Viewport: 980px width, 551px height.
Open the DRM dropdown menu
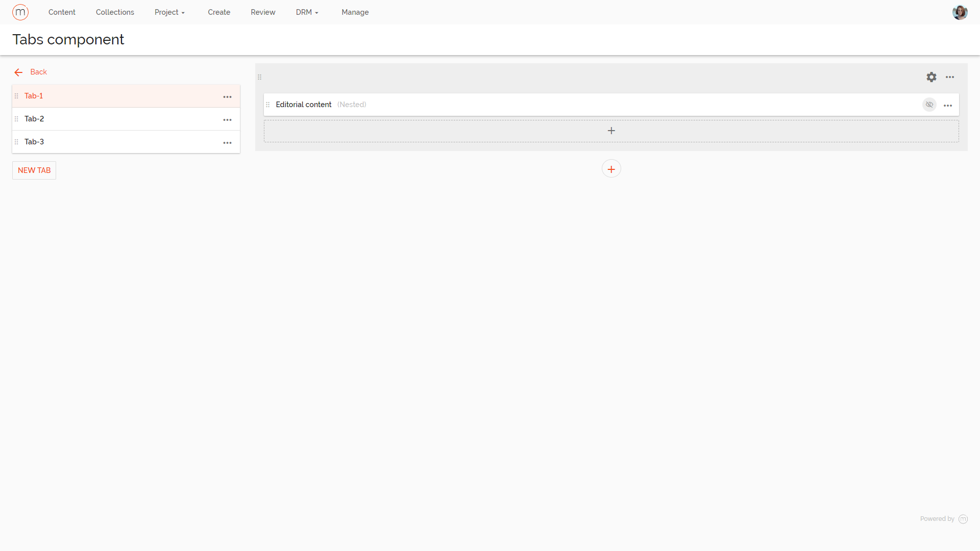click(x=307, y=12)
